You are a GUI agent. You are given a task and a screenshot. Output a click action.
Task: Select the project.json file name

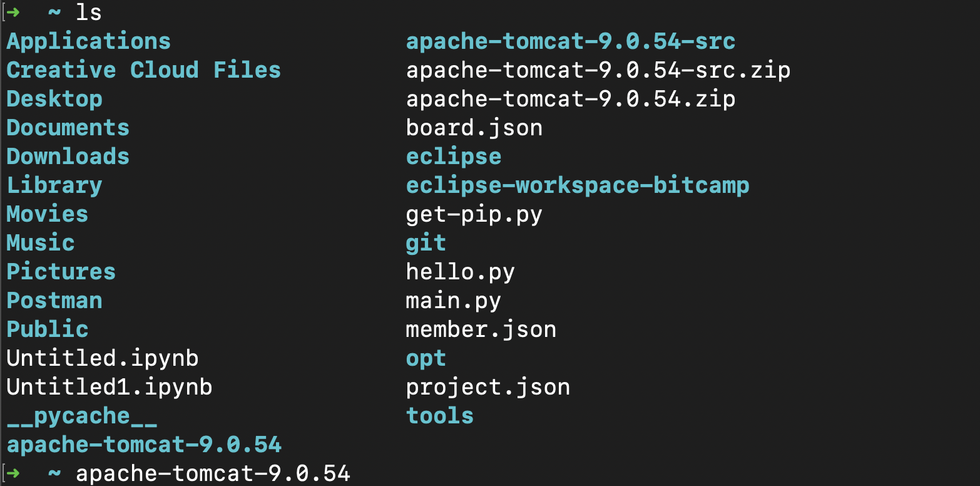(488, 387)
